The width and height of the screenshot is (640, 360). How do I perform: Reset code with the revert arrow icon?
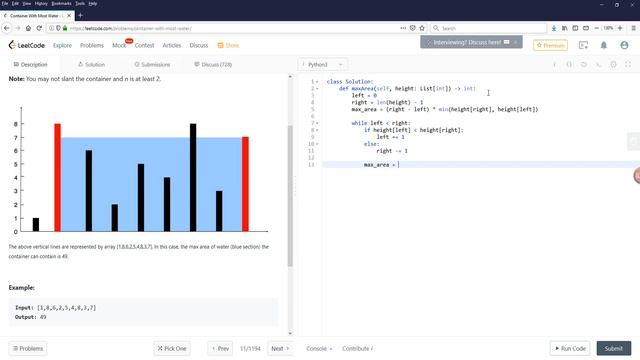tap(584, 64)
